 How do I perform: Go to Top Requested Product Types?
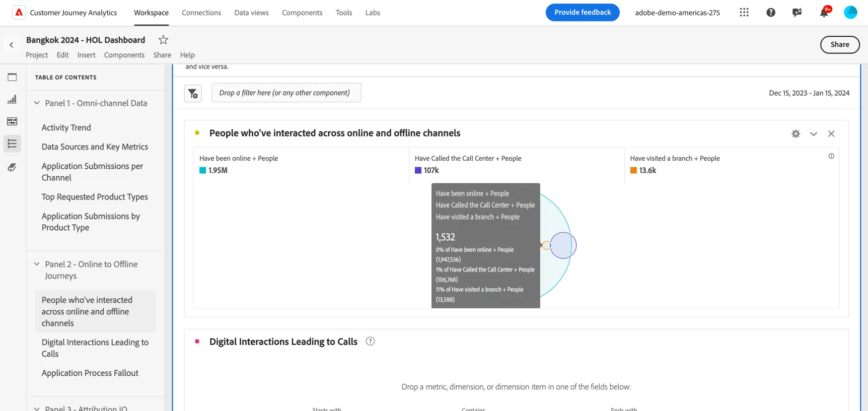click(x=95, y=197)
